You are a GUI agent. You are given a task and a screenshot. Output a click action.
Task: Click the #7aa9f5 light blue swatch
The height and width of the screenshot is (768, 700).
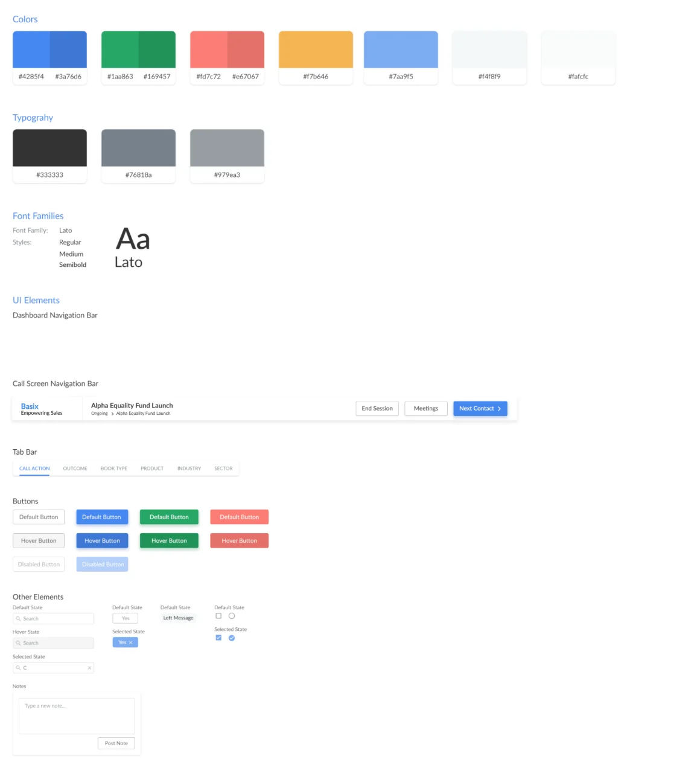401,50
